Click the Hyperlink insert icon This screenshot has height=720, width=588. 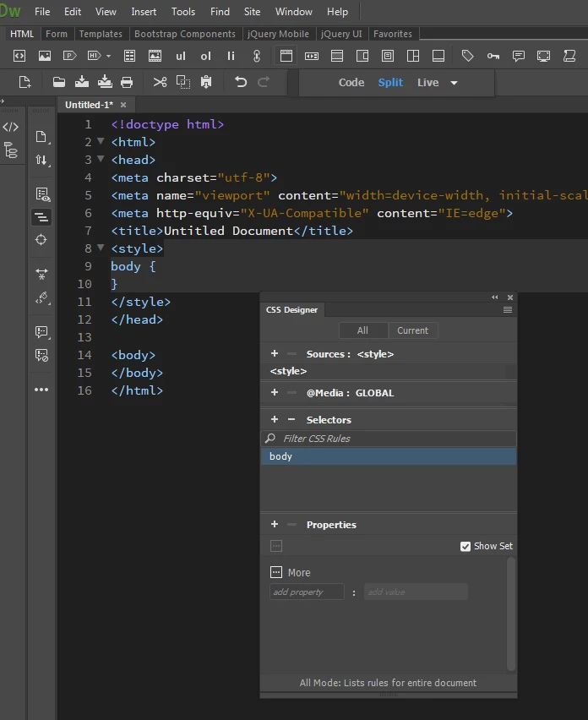[x=257, y=56]
